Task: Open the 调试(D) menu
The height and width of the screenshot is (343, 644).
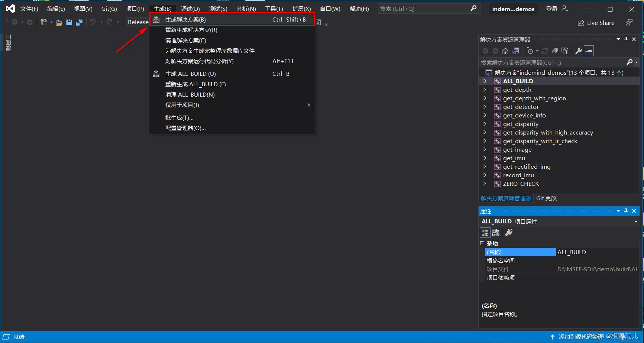Action: click(x=190, y=9)
